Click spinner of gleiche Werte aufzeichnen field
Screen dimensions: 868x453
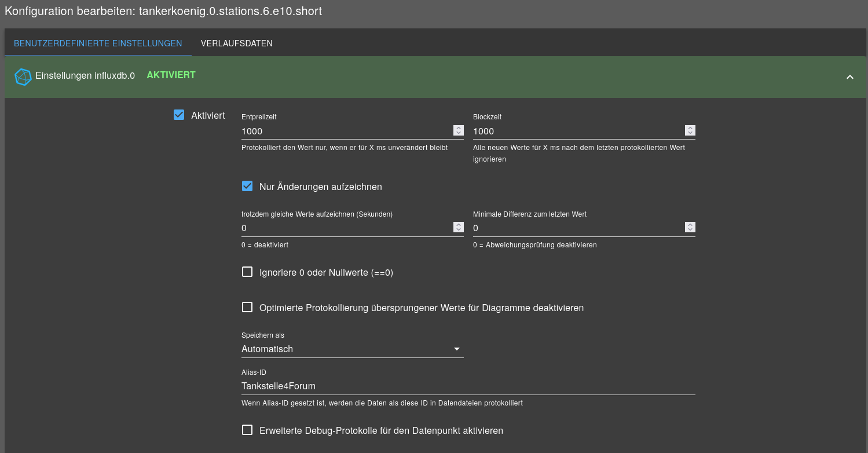459,227
